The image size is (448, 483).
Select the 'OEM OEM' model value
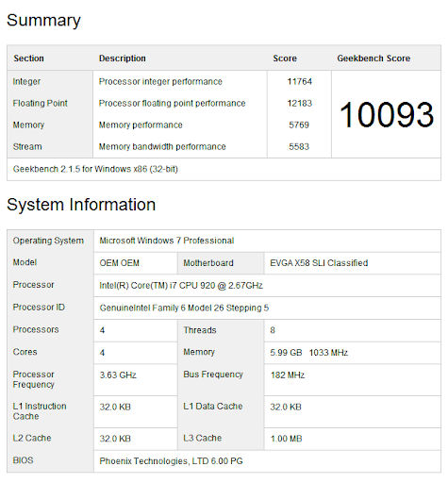coord(120,263)
